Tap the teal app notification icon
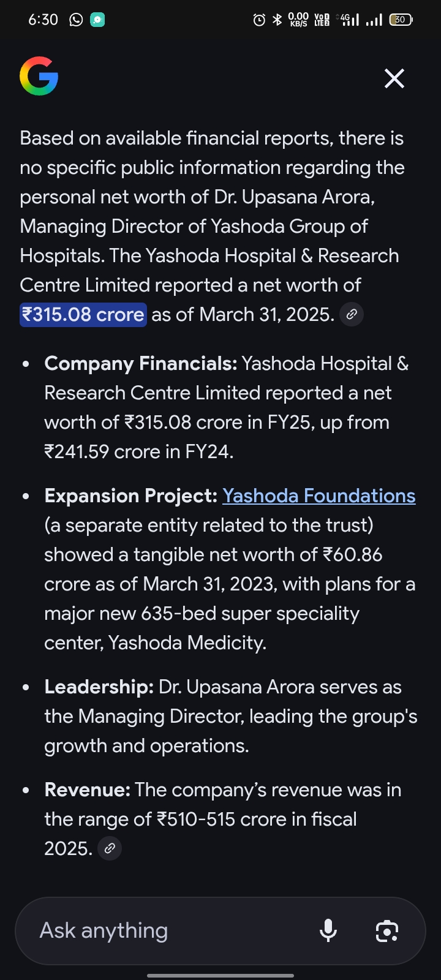Screen dimensions: 441x980 click(x=97, y=20)
